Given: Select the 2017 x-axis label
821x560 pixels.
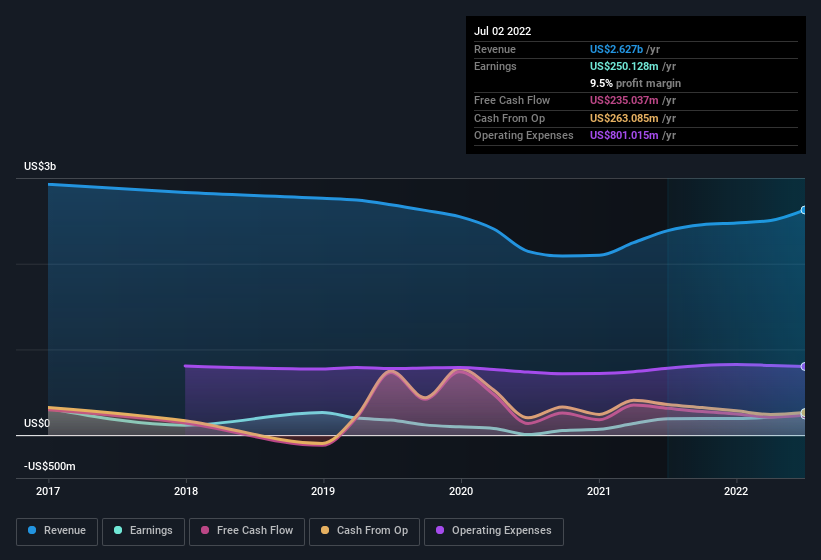Looking at the screenshot, I should coord(48,491).
